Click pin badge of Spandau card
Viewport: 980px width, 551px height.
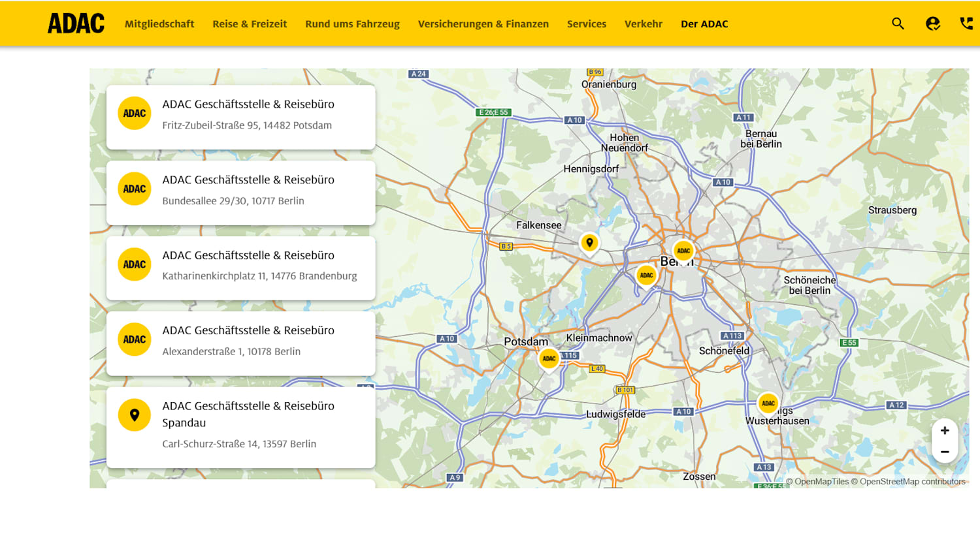135,415
